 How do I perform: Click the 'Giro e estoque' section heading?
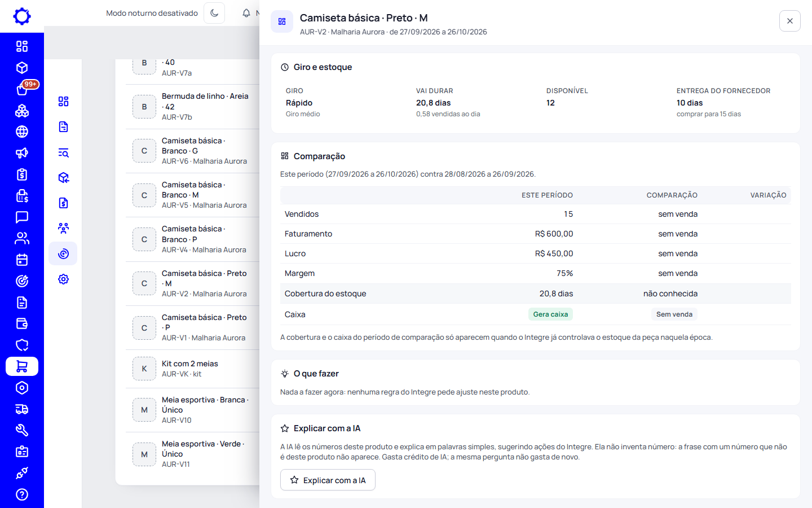pos(323,67)
